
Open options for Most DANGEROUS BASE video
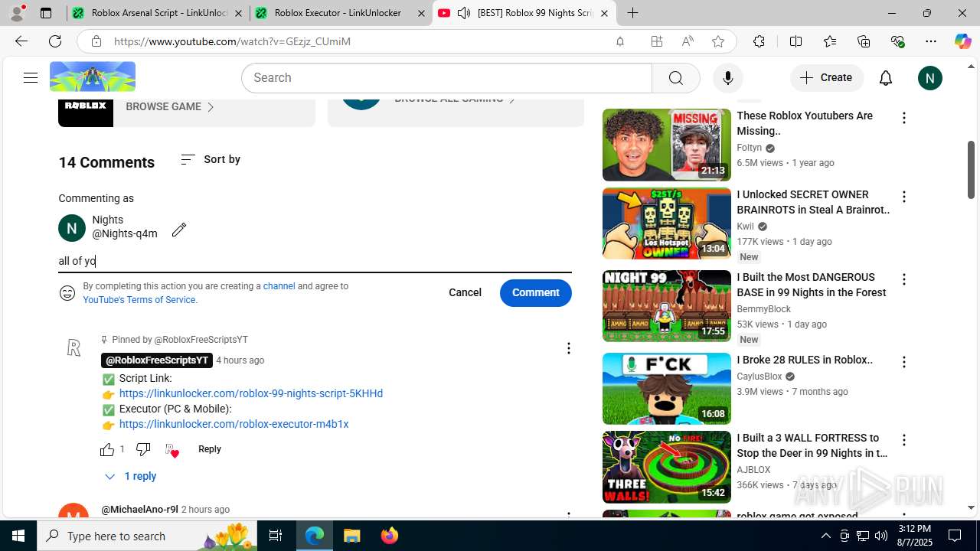[x=904, y=279]
